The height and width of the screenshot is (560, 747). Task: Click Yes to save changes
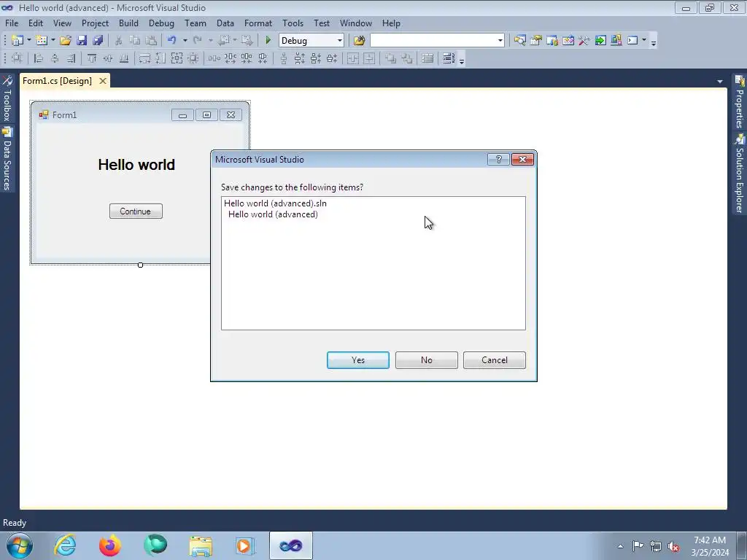coord(357,360)
